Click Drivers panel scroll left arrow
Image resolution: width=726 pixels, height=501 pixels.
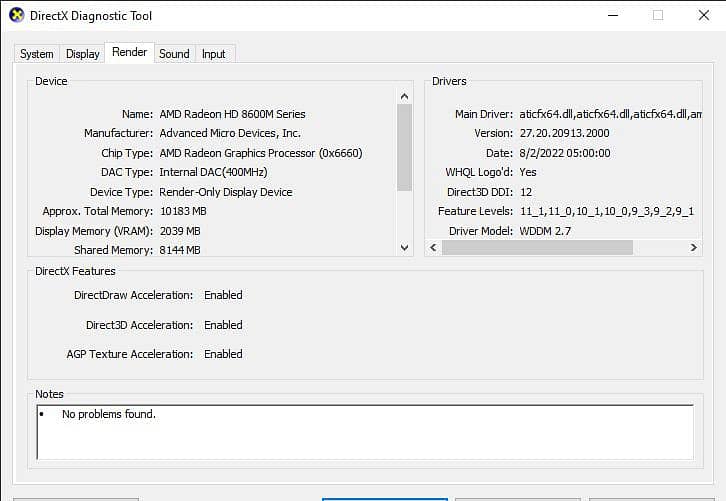[433, 248]
